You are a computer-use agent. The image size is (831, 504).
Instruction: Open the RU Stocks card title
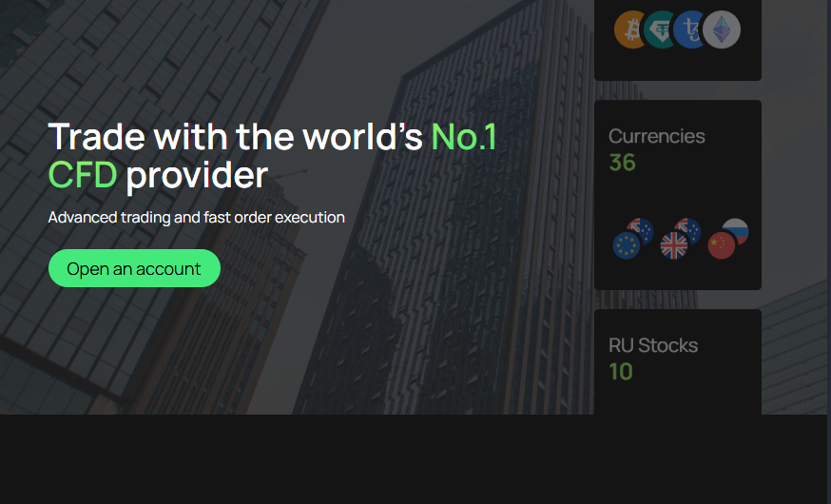pos(652,345)
